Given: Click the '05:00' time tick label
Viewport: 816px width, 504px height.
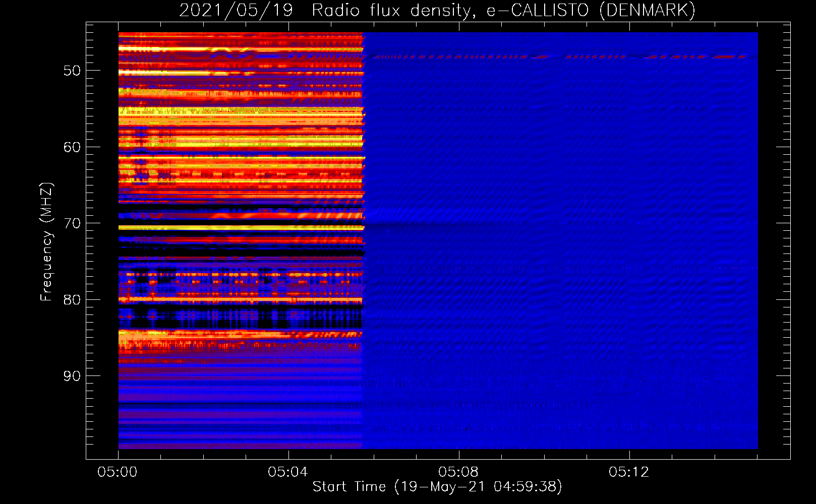Looking at the screenshot, I should tap(118, 472).
